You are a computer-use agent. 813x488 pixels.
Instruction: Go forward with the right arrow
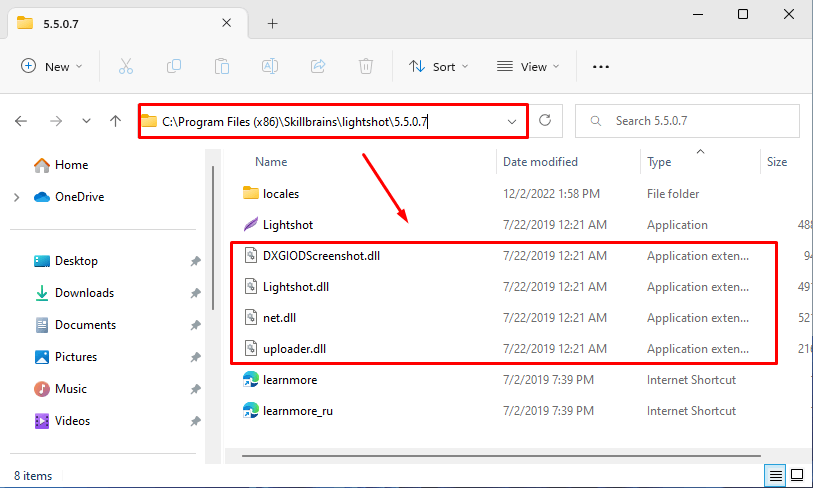56,121
